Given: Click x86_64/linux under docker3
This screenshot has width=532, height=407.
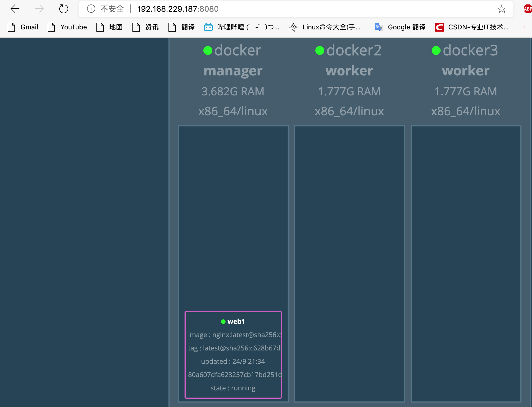Looking at the screenshot, I should pyautogui.click(x=466, y=111).
